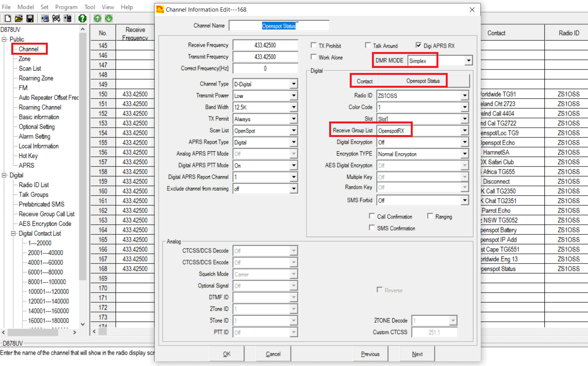588x366 pixels.
Task: Enable the TX Prohibit checkbox
Action: [314, 45]
